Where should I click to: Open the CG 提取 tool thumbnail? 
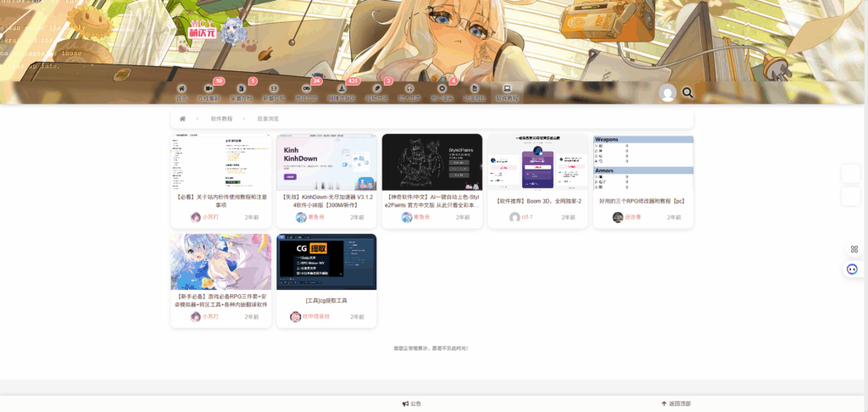click(326, 262)
